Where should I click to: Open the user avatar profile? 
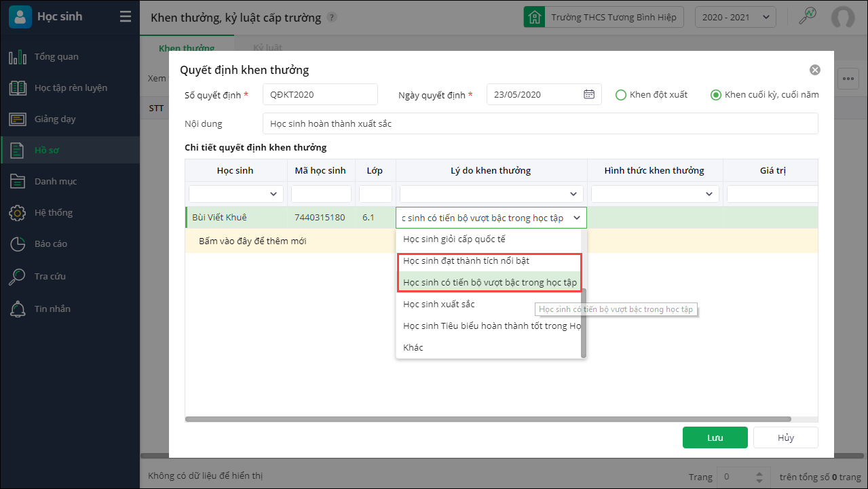tap(843, 17)
